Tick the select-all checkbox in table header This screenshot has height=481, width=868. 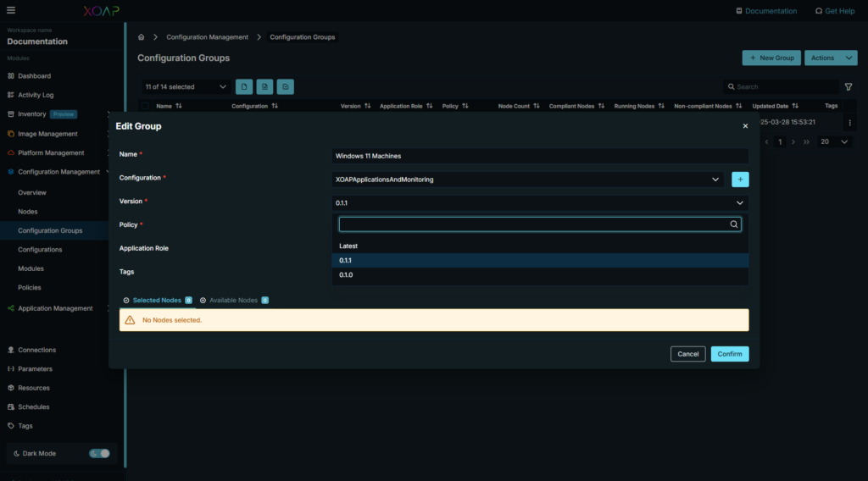146,107
